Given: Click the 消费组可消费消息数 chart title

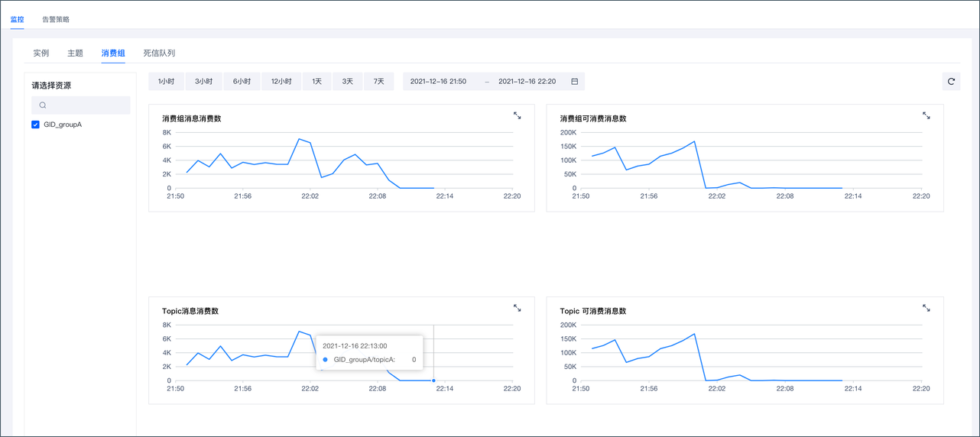Looking at the screenshot, I should click(x=593, y=119).
